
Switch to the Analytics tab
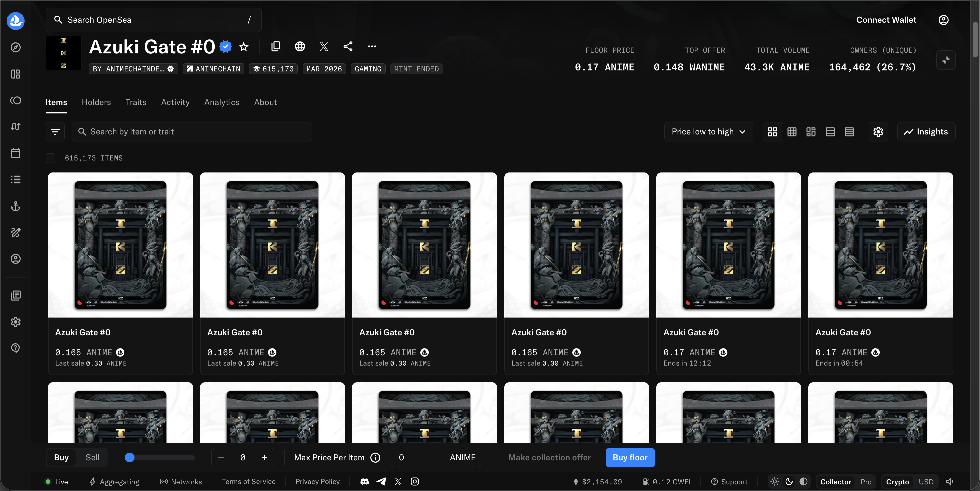[221, 102]
